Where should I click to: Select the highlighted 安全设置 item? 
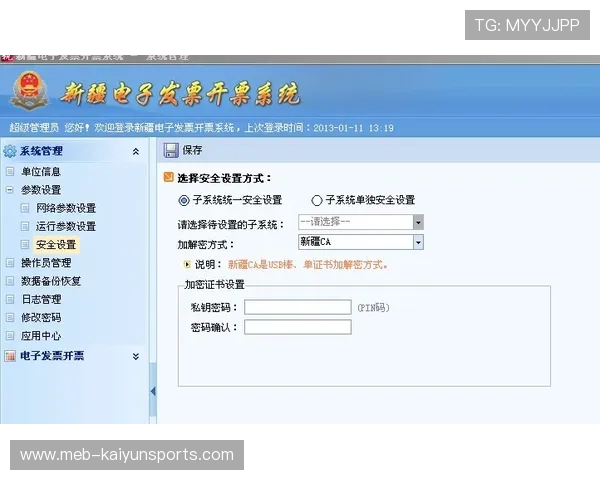click(56, 245)
